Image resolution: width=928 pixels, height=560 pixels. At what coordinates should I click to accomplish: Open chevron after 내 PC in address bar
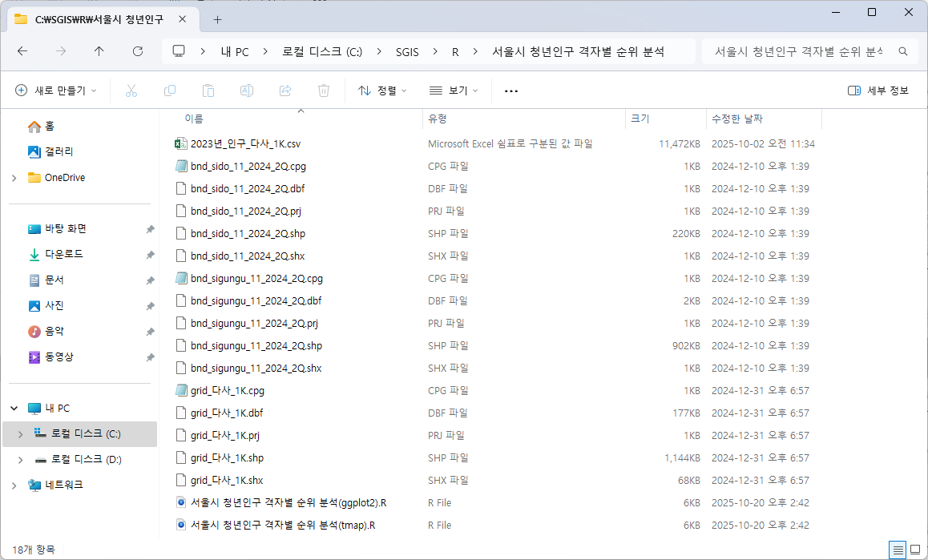[265, 51]
